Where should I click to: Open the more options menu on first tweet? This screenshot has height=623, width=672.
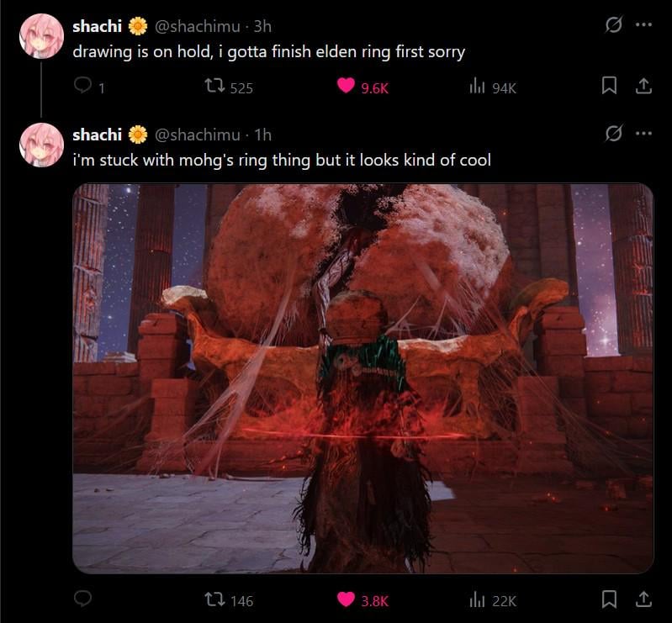[x=643, y=25]
